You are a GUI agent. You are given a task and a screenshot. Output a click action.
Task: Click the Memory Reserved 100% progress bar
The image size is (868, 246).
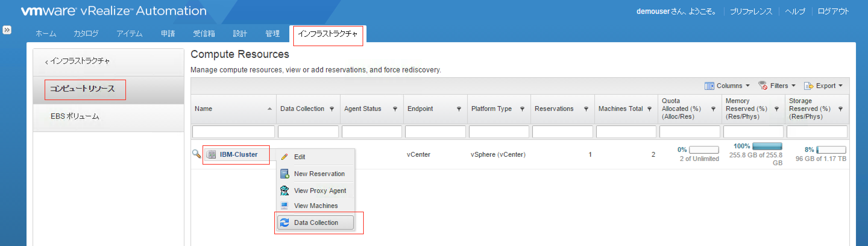[x=767, y=146]
